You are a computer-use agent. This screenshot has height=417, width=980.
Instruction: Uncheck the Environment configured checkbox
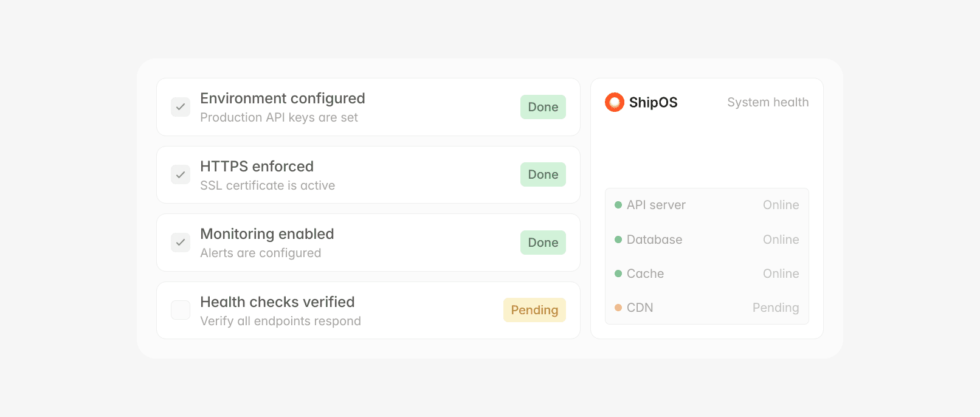coord(181,107)
